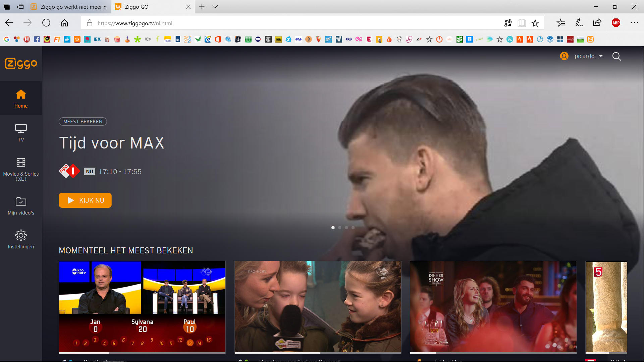Open Mijn video's folder icon
Image resolution: width=644 pixels, height=362 pixels.
click(21, 201)
